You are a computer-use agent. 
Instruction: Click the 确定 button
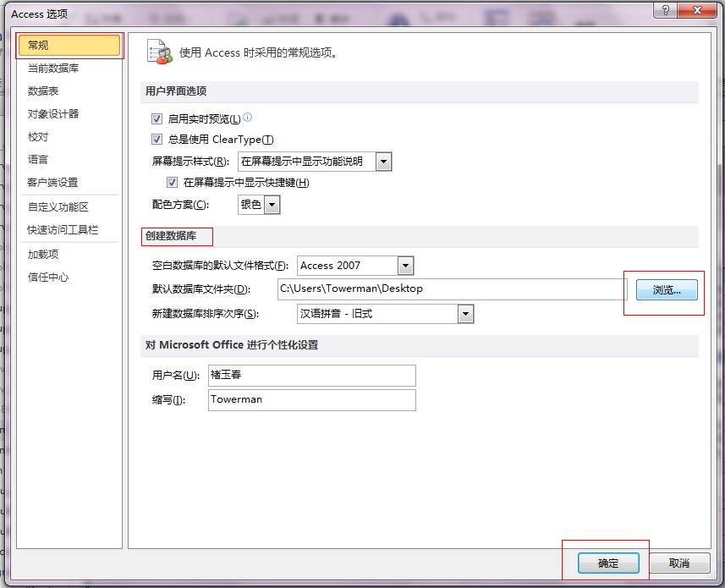point(608,563)
